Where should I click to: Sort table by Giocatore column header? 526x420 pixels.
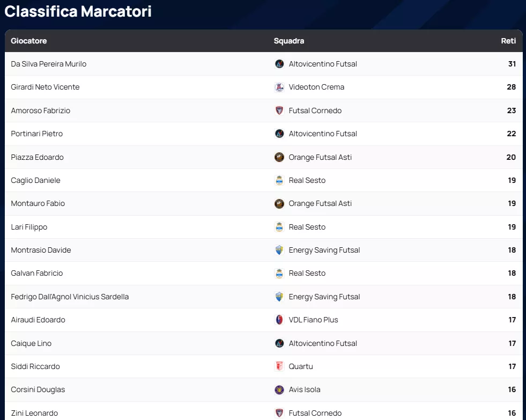coord(29,41)
